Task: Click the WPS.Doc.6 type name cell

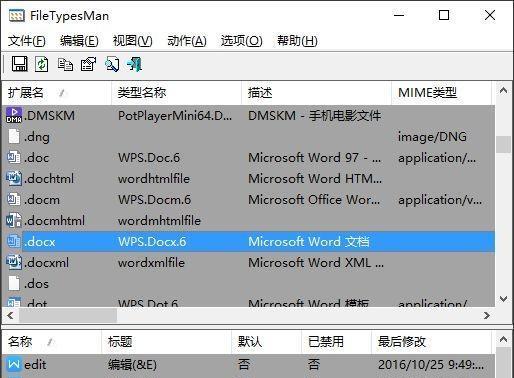Action: [149, 158]
